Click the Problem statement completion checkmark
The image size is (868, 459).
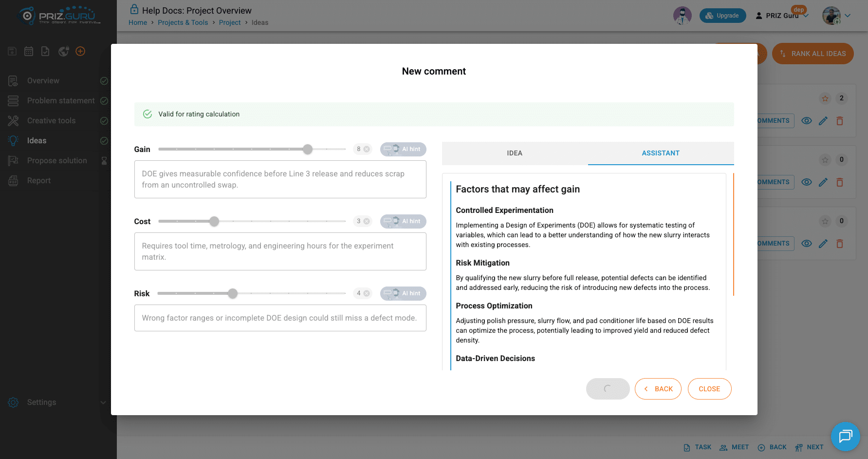coord(104,101)
